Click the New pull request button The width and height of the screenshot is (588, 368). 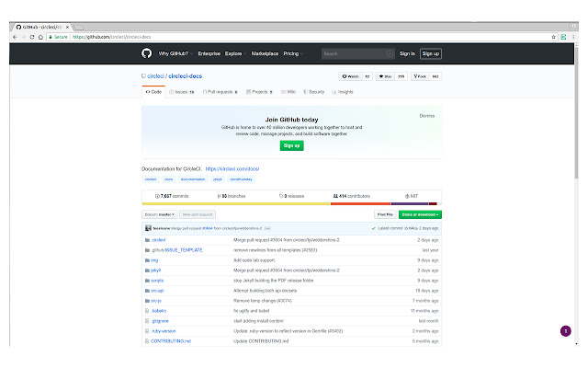[198, 214]
